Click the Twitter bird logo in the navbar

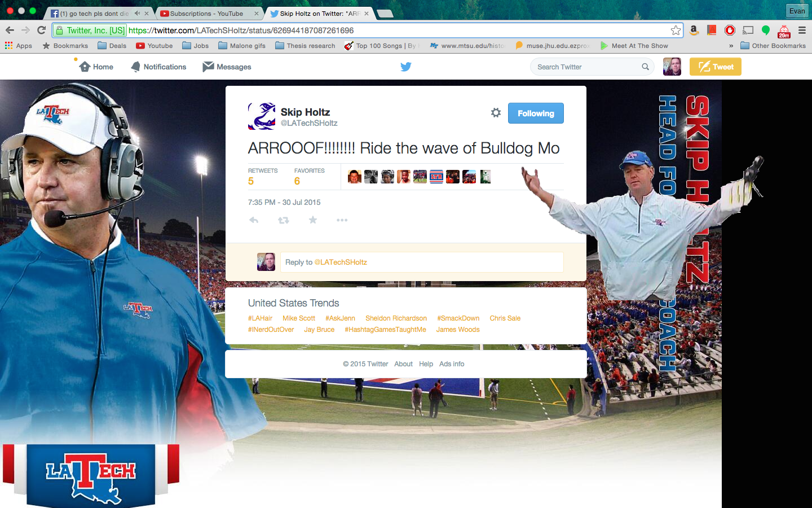(406, 67)
